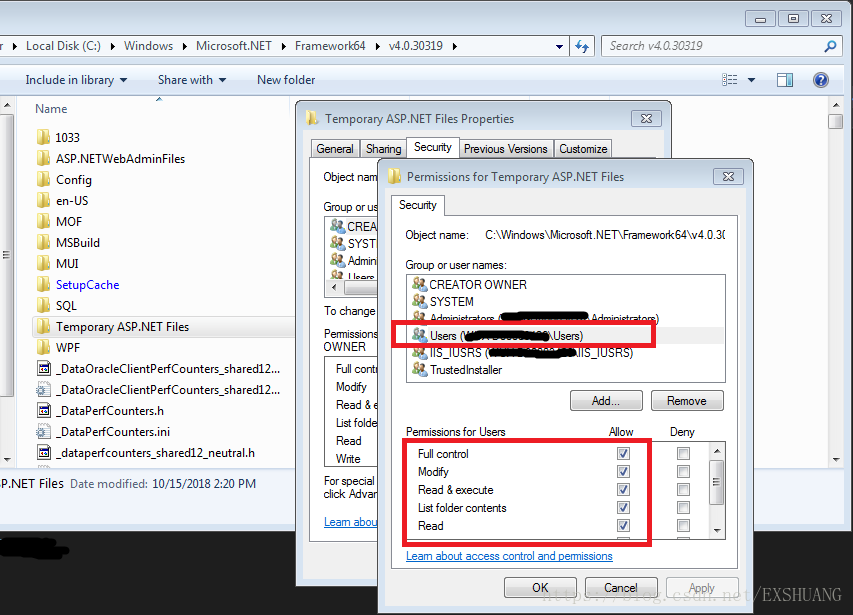The height and width of the screenshot is (615, 853).
Task: Open address bar history dropdown arrow
Action: 559,47
